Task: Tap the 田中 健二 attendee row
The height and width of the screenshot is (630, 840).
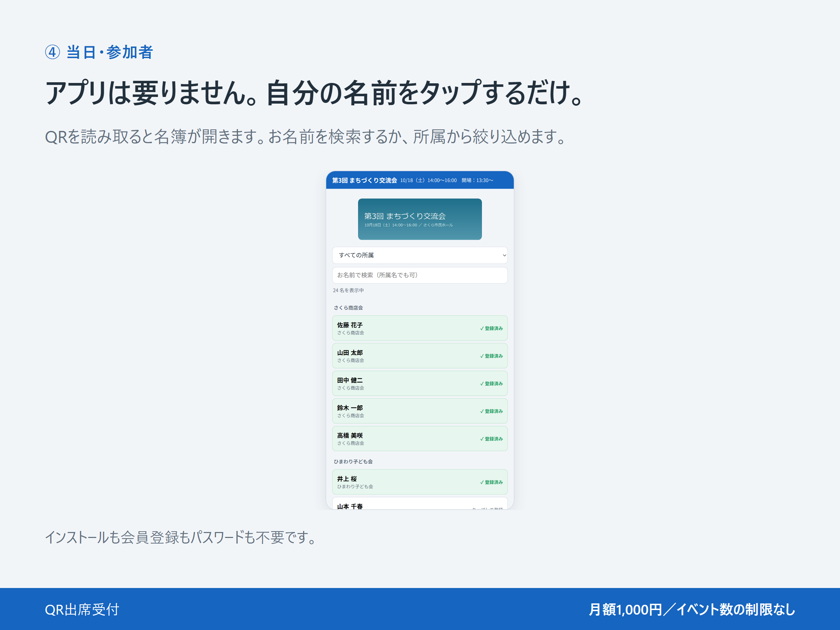Action: tap(420, 384)
